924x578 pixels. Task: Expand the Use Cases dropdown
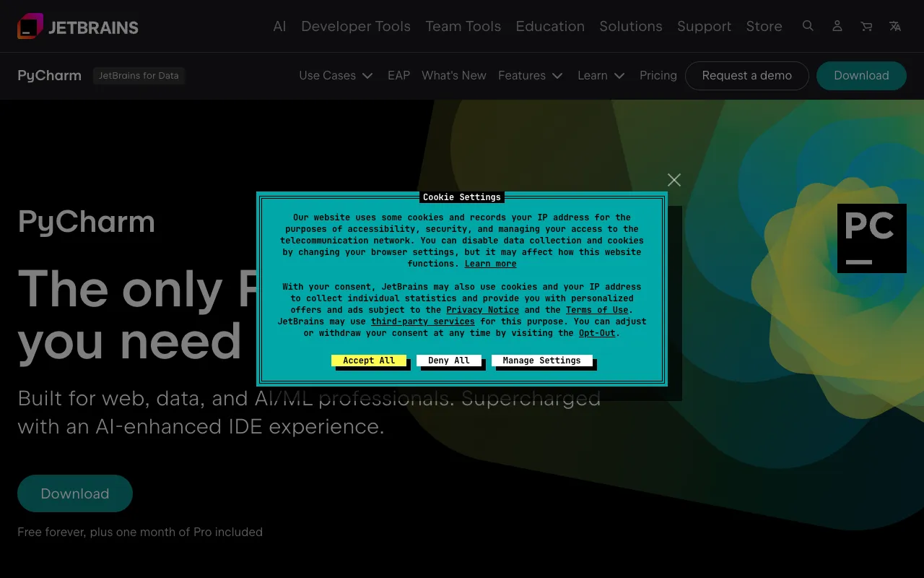tap(336, 75)
